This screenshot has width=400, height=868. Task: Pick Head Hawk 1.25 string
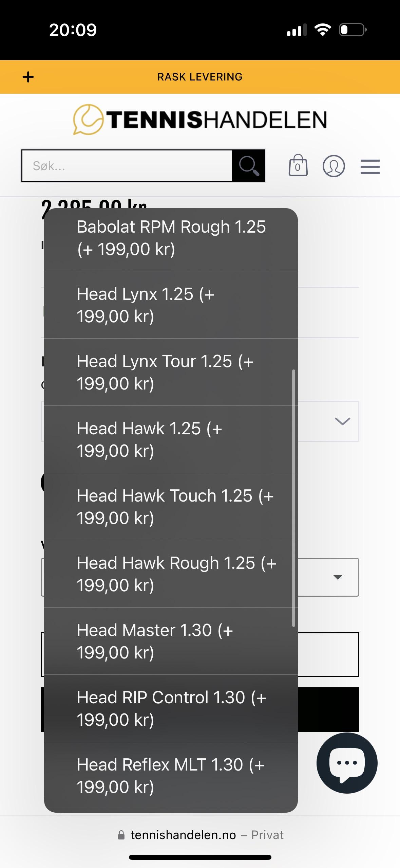coord(171,439)
